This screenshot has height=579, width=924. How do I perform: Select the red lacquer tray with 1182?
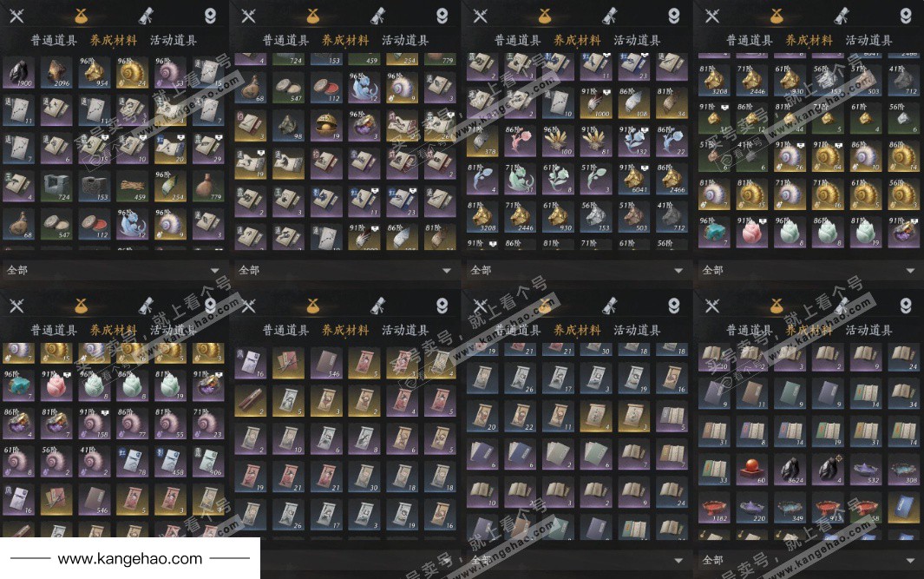[x=714, y=507]
